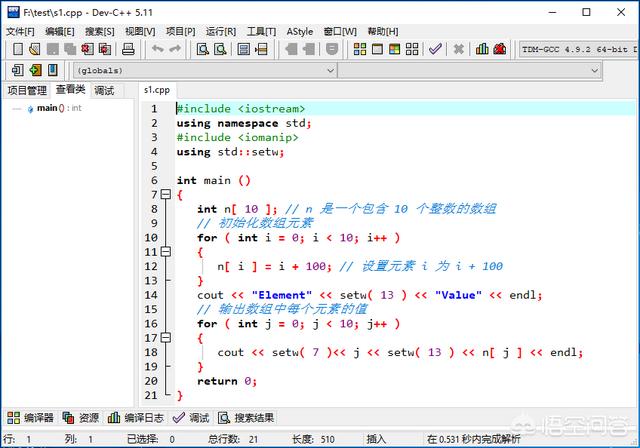Click the Compile icon with four colored squares
The width and height of the screenshot is (640, 448).
(360, 49)
